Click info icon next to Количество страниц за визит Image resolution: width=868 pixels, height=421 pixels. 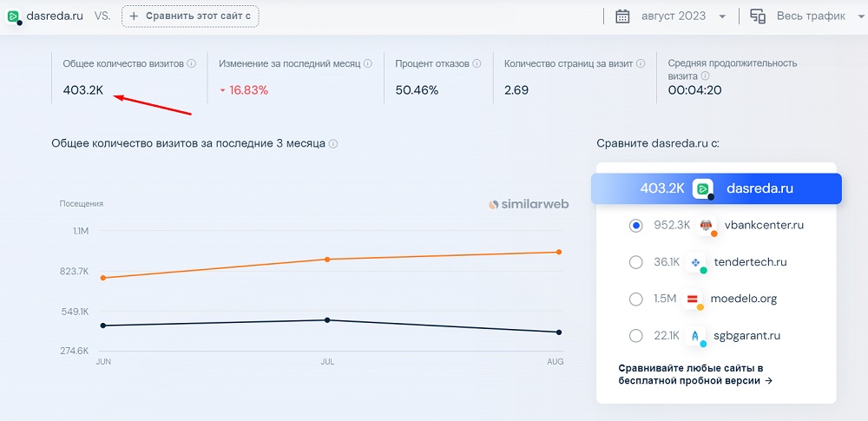[641, 63]
